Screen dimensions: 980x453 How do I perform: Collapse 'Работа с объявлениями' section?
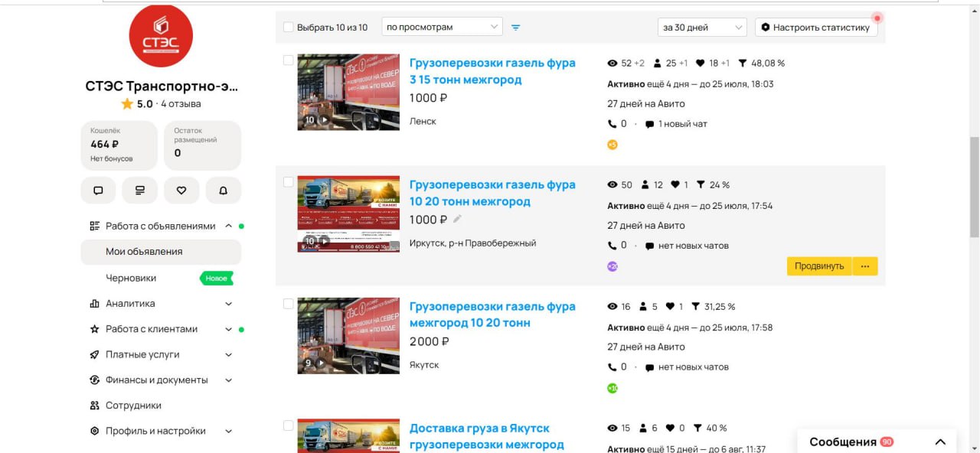[x=229, y=226]
